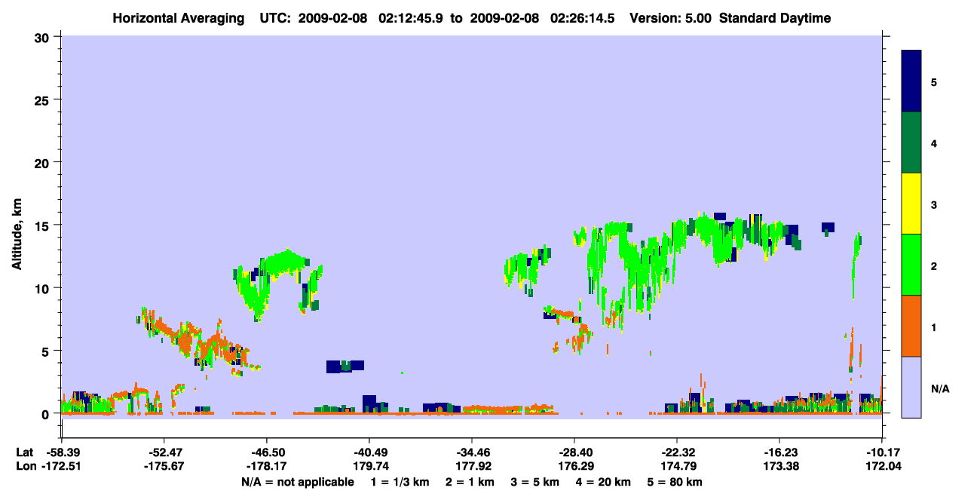Click the bright green level 2 color swatch
This screenshot has width=980, height=503.
911,265
